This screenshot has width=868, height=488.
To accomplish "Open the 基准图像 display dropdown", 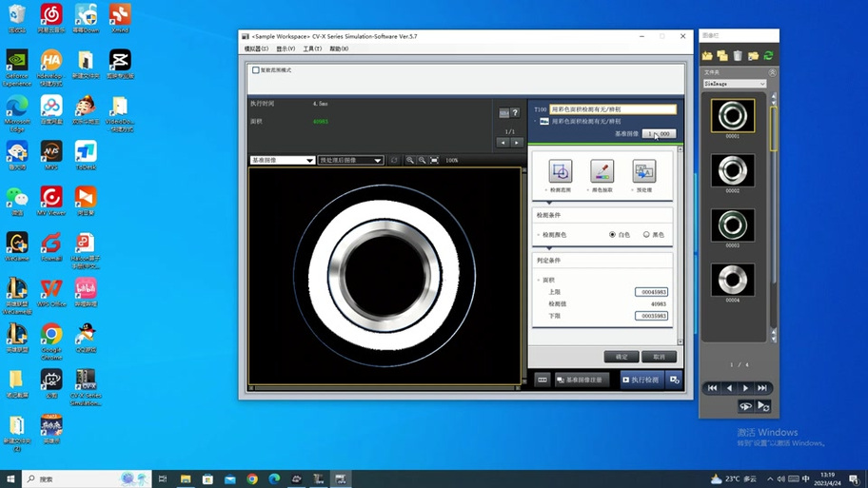I will click(x=283, y=160).
